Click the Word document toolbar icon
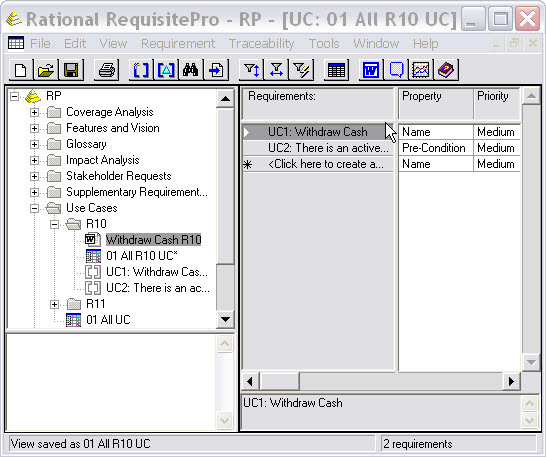Screen dimensions: 546x457 click(x=371, y=70)
